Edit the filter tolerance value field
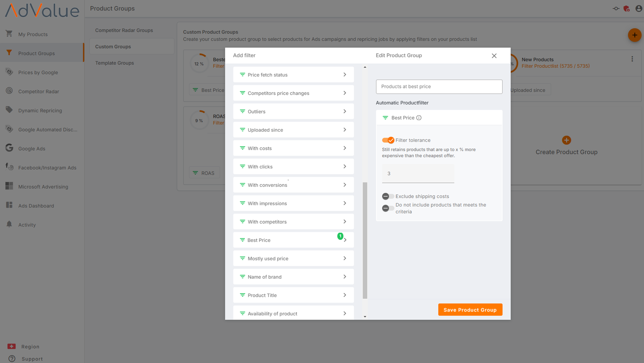Viewport: 644px width, 363px height. point(418,173)
